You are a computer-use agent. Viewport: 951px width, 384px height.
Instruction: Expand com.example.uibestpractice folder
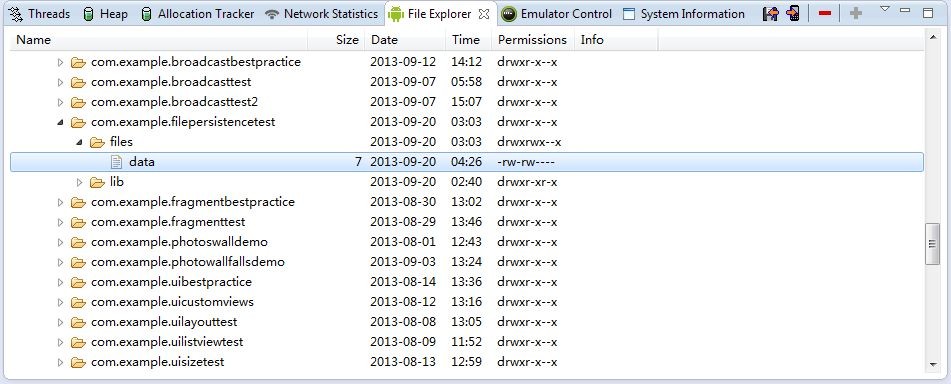60,283
